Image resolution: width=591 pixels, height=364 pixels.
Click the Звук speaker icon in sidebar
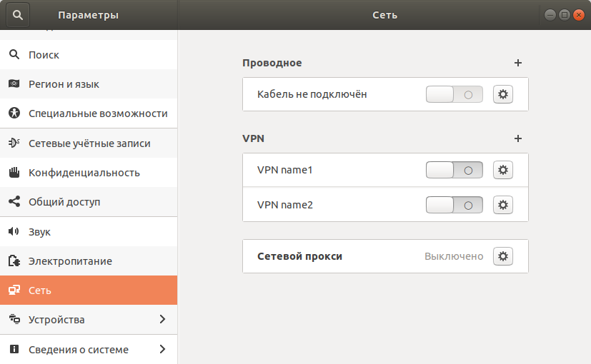click(14, 232)
